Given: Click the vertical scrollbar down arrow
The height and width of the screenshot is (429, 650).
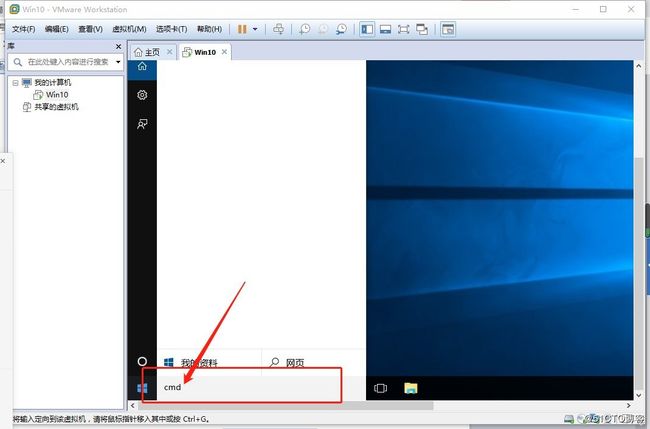Looking at the screenshot, I should (638, 395).
